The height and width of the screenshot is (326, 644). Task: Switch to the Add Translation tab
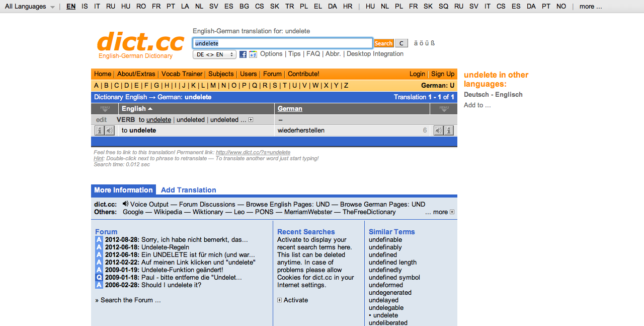[189, 190]
